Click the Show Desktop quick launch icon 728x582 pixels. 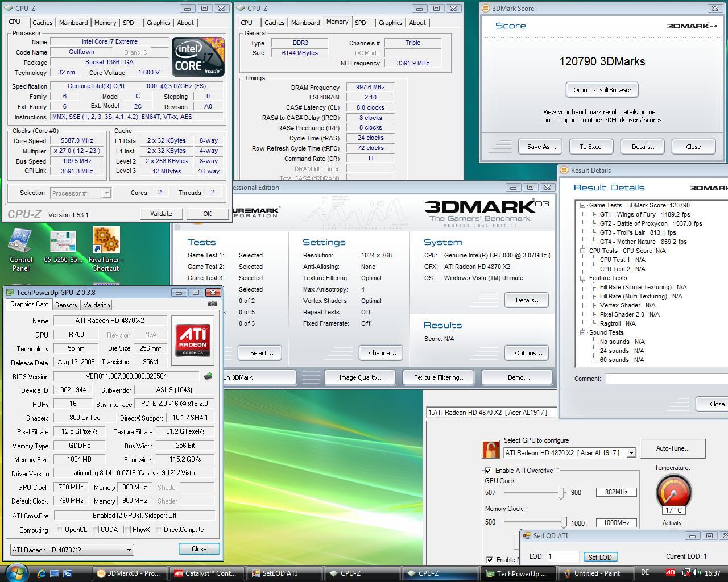pyautogui.click(x=55, y=573)
